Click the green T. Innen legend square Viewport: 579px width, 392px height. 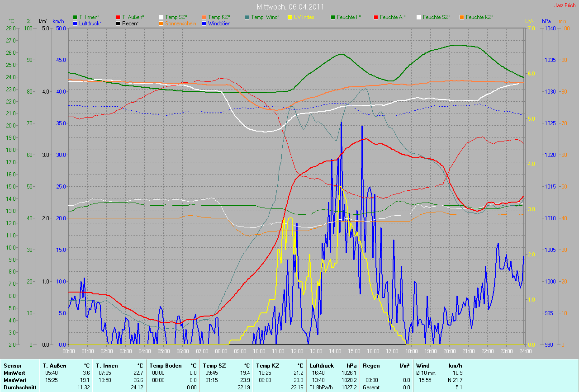click(75, 17)
